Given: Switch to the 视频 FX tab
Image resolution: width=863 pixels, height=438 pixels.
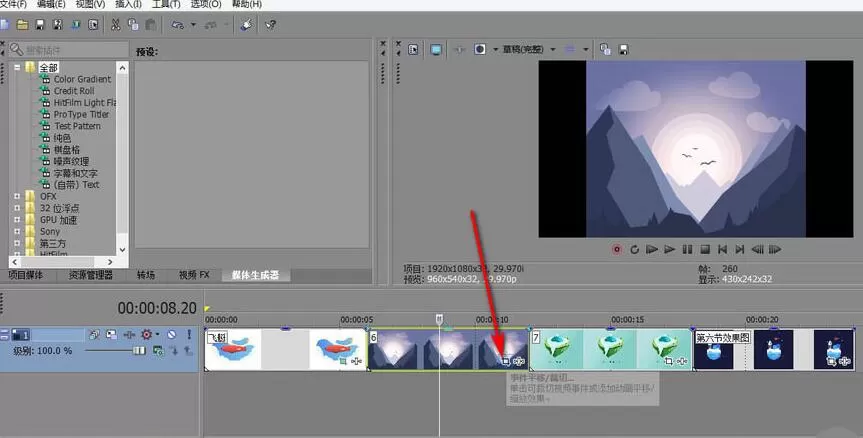Looking at the screenshot, I should (194, 275).
